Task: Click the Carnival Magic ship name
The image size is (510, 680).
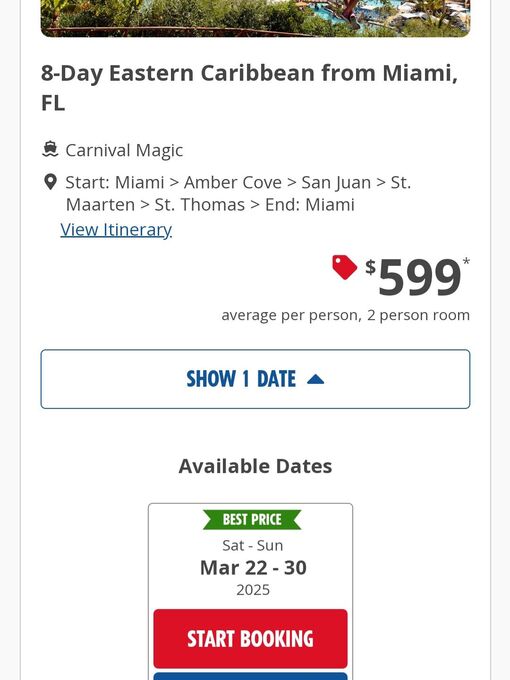Action: tap(124, 150)
